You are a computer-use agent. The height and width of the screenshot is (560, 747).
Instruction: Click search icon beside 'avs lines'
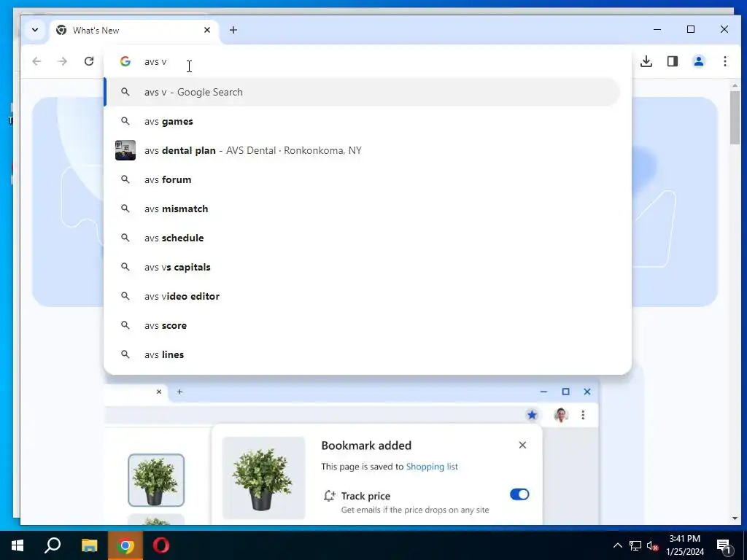(125, 354)
